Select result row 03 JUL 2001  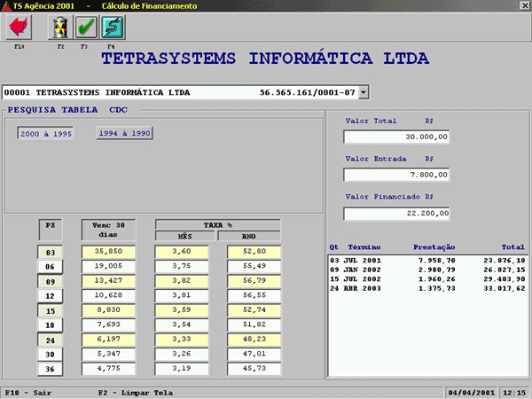click(427, 261)
